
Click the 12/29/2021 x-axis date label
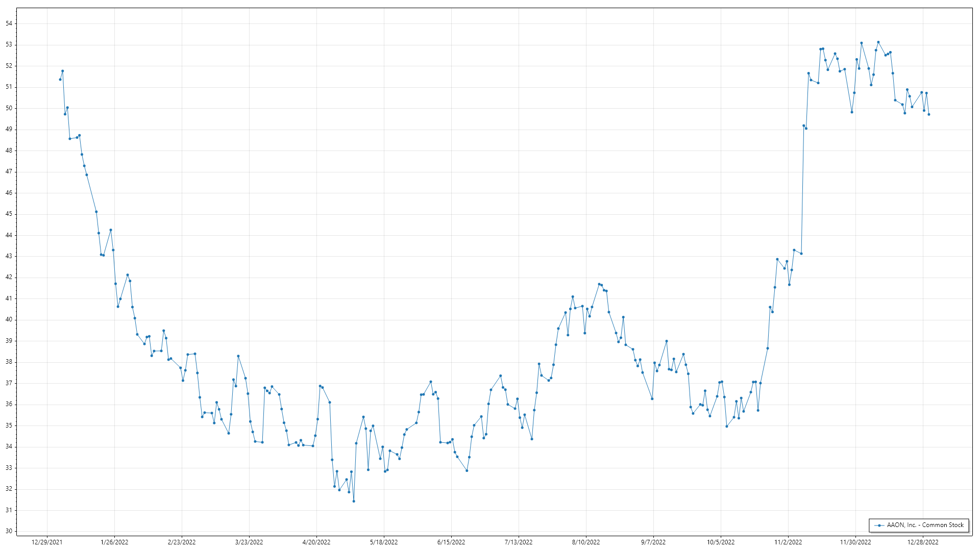(47, 542)
